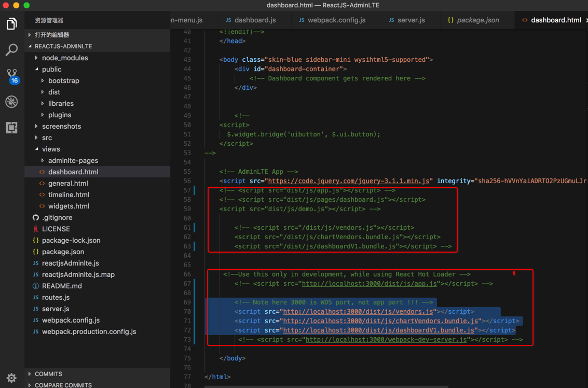This screenshot has height=388, width=588.
Task: Switch to the package.json tab
Action: click(477, 20)
